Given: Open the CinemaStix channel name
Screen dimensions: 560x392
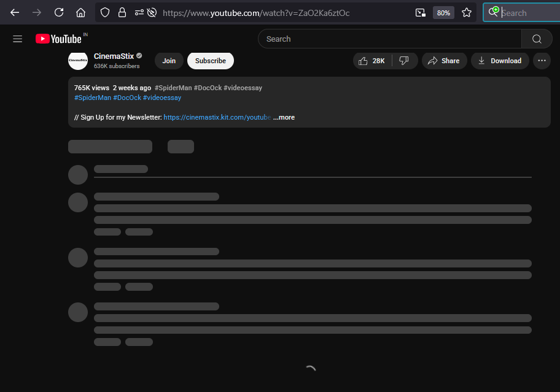Looking at the screenshot, I should click(114, 56).
